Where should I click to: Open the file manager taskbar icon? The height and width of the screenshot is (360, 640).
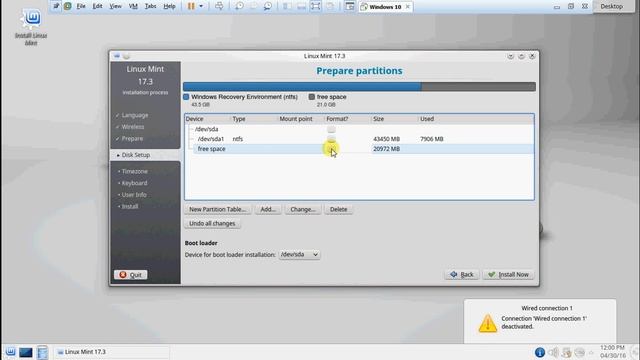pyautogui.click(x=42, y=352)
